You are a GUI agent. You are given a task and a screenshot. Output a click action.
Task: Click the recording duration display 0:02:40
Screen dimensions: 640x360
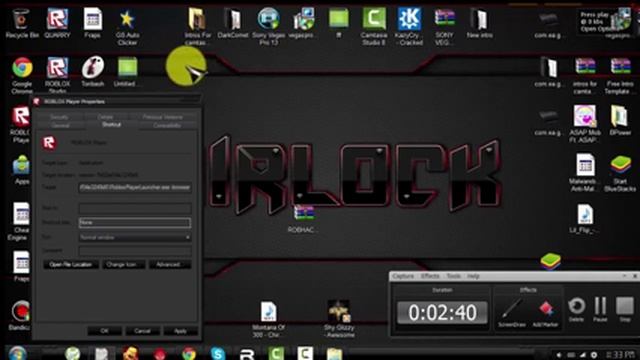[442, 313]
